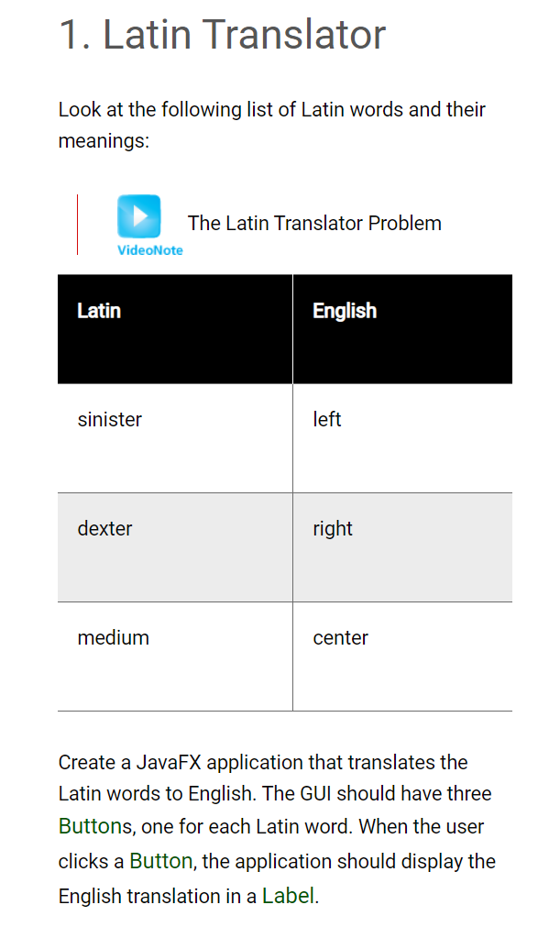Screen dimensions: 560x927
Task: Click the word 'meanings:' in intro text
Action: tap(104, 140)
